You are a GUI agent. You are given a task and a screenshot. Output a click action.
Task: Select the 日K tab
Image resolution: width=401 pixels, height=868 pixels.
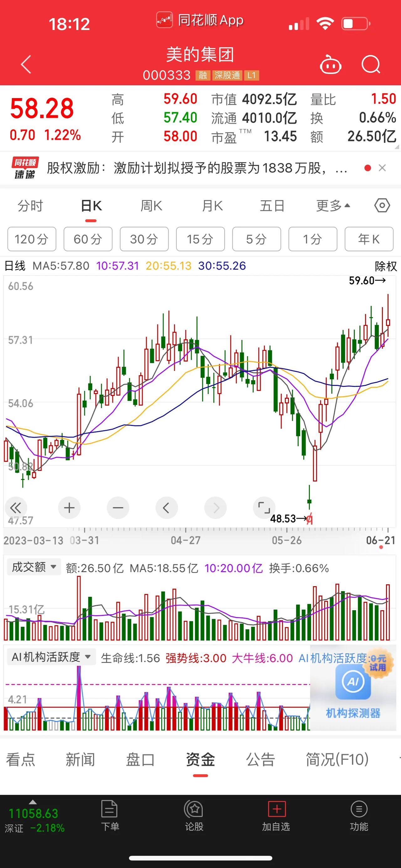coord(91,206)
